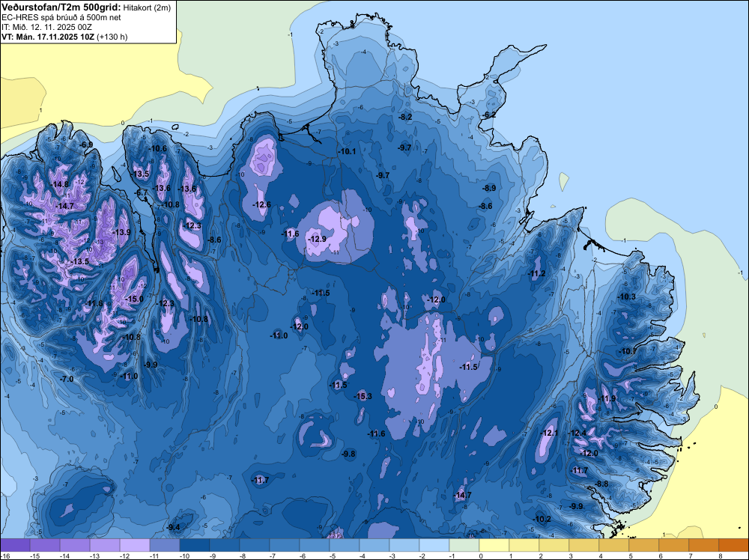Click the legend color swatch labeled -6
This screenshot has height=560, width=749.
pyautogui.click(x=315, y=545)
